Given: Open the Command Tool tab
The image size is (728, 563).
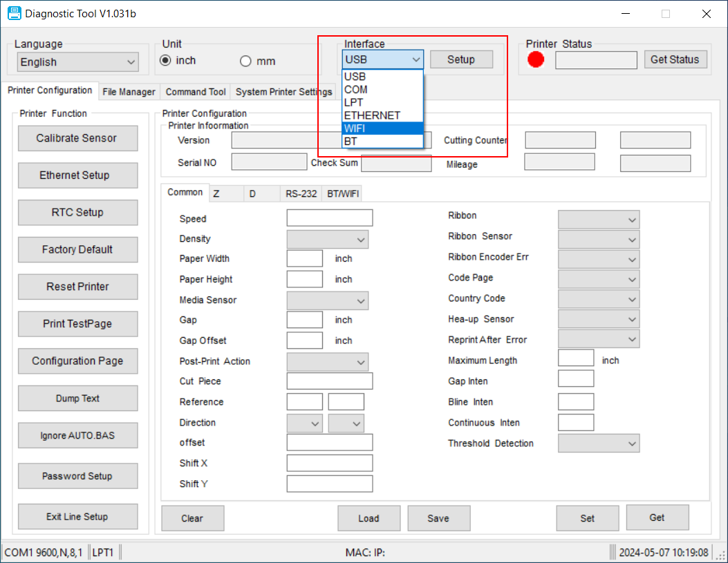Looking at the screenshot, I should [196, 92].
